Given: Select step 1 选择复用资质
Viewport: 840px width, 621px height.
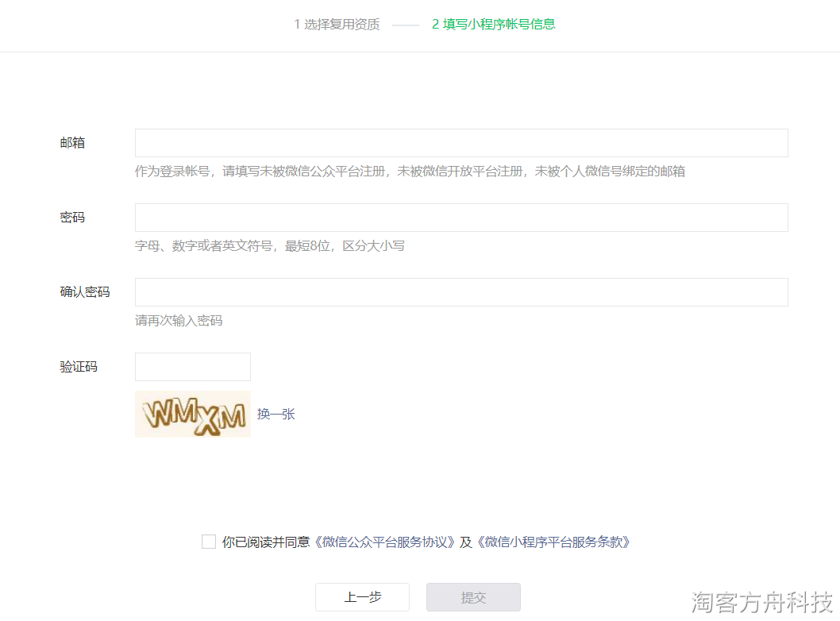Looking at the screenshot, I should (x=337, y=24).
